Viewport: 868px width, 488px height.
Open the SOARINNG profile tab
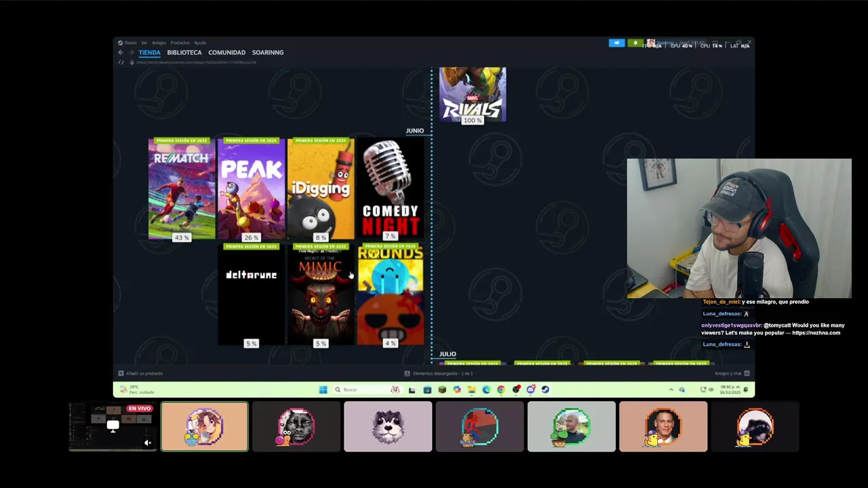[x=268, y=52]
